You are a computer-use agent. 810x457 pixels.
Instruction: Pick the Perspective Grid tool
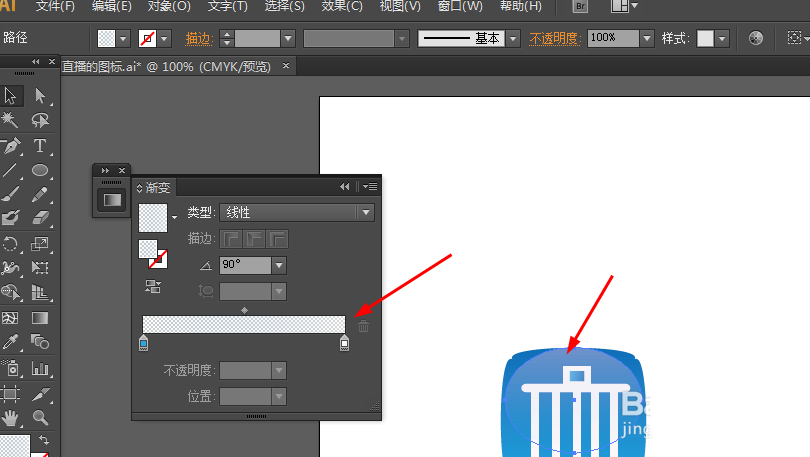click(40, 292)
